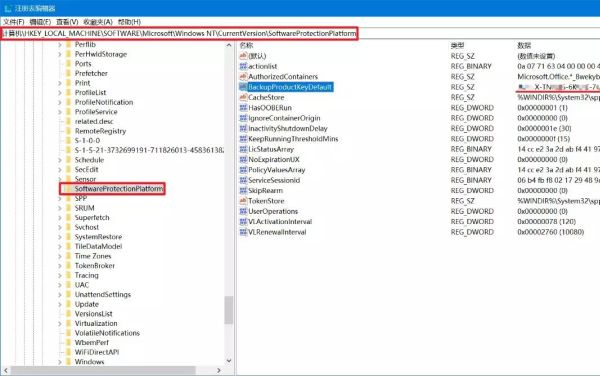This screenshot has height=376, width=600.
Task: Click the AuthorizedContainers string value icon
Action: (x=243, y=77)
